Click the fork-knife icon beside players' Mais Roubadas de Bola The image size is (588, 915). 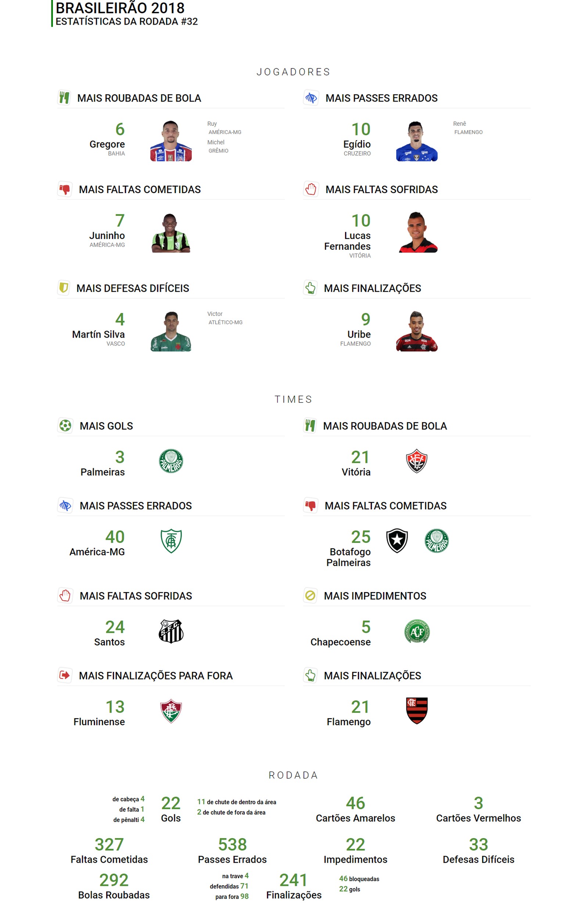click(64, 98)
